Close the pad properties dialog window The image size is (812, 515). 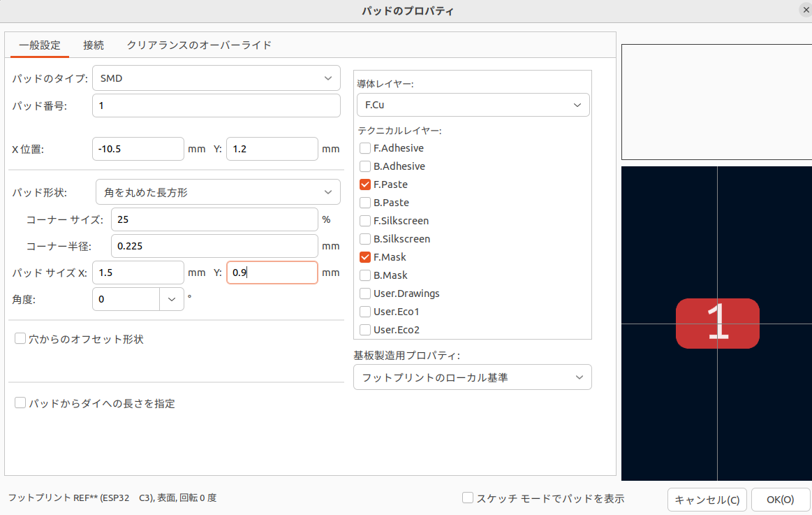coord(805,10)
